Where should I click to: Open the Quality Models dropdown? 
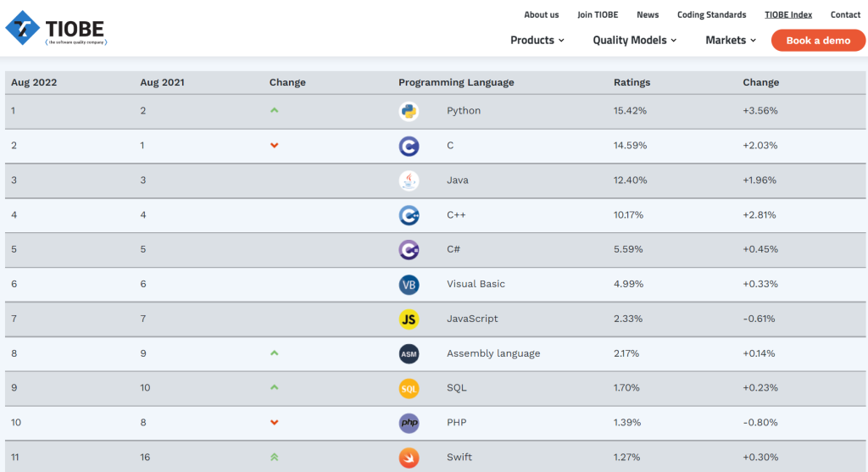[x=635, y=40]
